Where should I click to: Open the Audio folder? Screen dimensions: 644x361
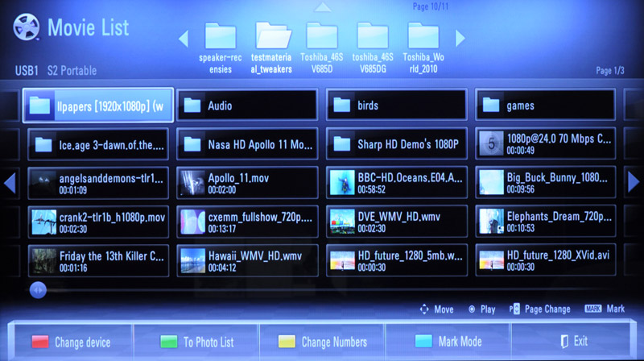247,106
